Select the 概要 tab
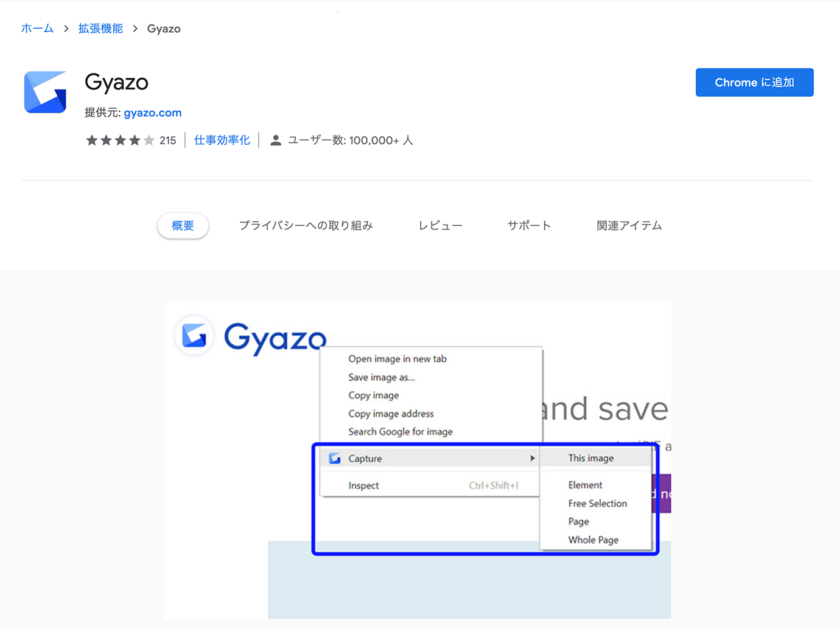 tap(183, 226)
